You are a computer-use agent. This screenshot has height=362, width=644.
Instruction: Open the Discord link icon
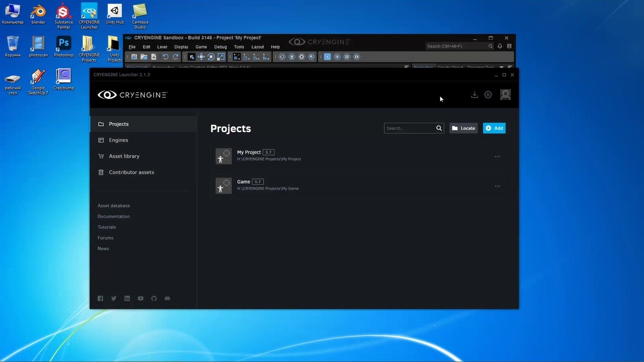point(168,299)
